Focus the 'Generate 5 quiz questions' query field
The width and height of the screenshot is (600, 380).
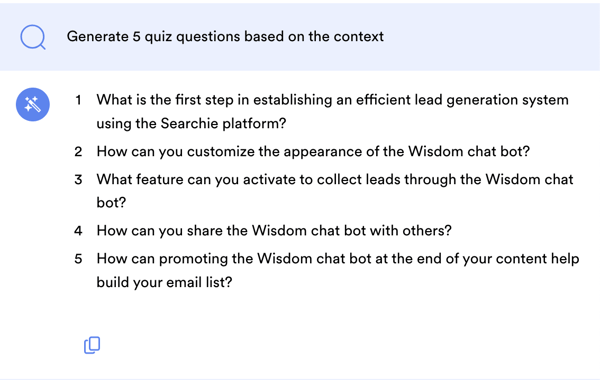pyautogui.click(x=300, y=37)
